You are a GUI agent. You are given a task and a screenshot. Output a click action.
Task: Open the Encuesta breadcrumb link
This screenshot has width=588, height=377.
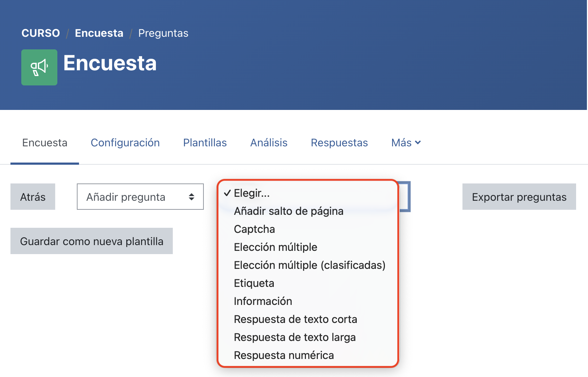(x=99, y=33)
